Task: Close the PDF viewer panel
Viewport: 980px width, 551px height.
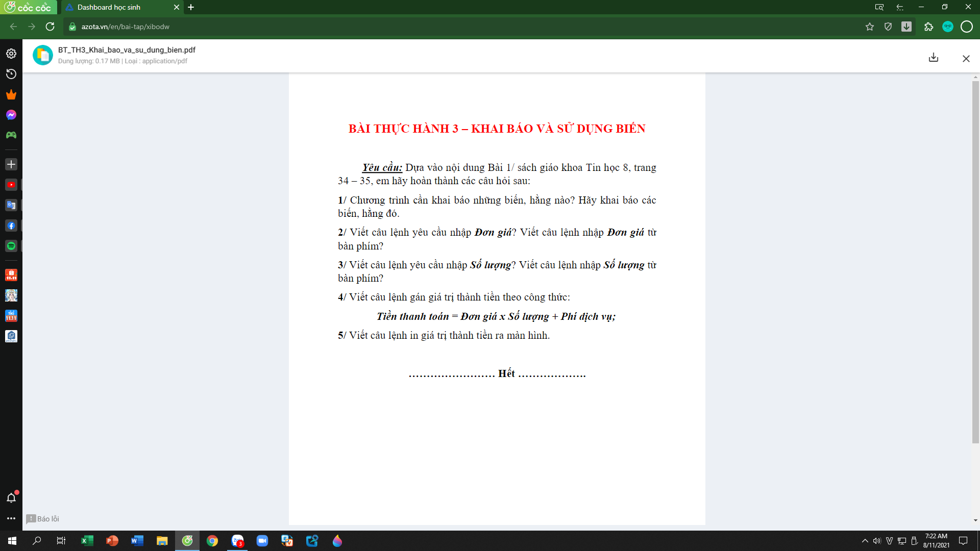Action: 966,59
